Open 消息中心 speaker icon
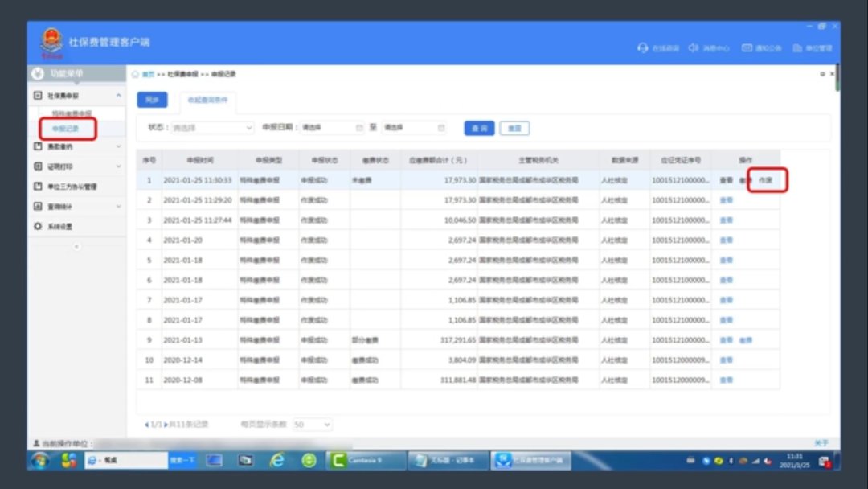 (x=694, y=48)
